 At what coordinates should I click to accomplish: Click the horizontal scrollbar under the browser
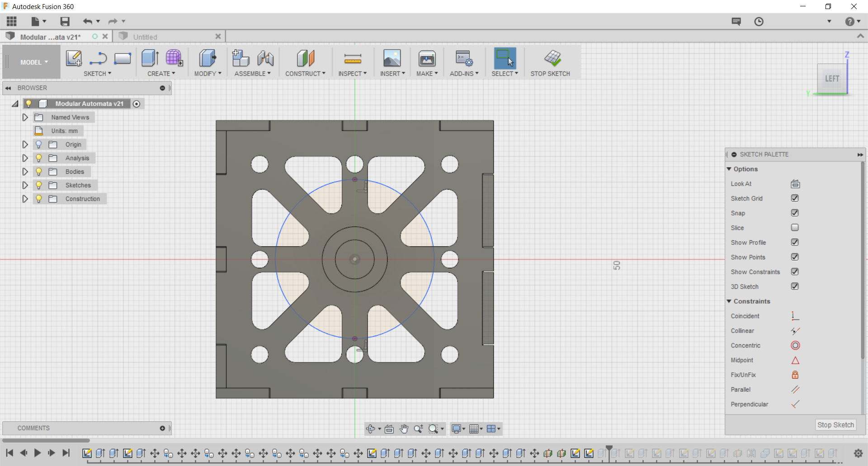click(x=46, y=440)
